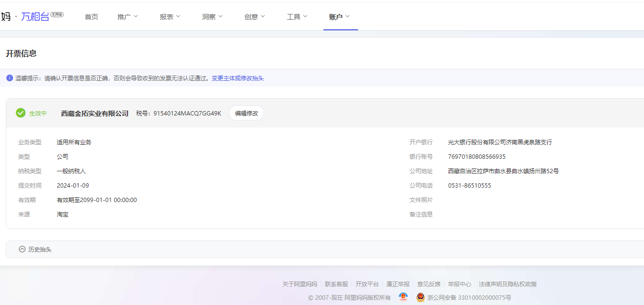Select the 账户 navigation menu
644x305 pixels.
[x=339, y=17]
